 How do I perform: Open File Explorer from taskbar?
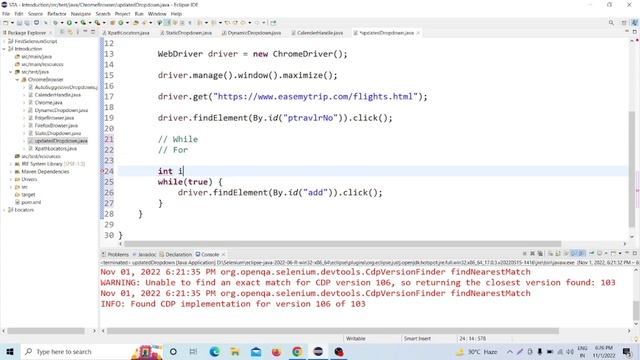(235, 351)
